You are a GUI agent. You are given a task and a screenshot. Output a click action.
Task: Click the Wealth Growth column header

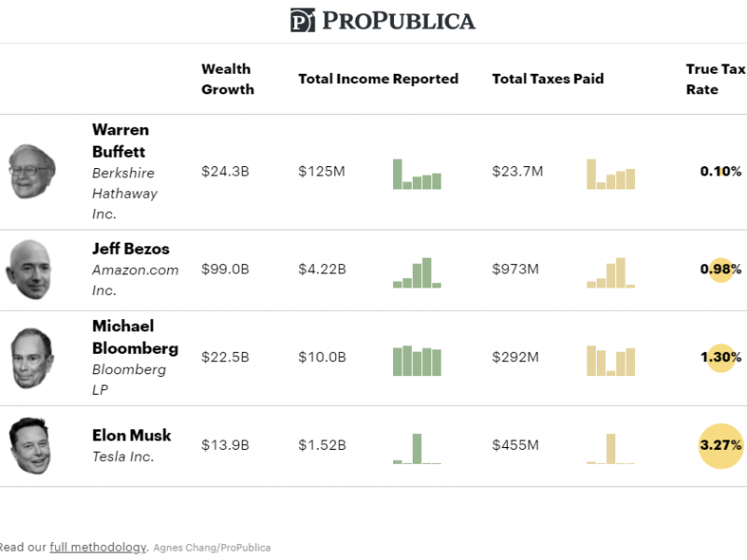point(228,79)
